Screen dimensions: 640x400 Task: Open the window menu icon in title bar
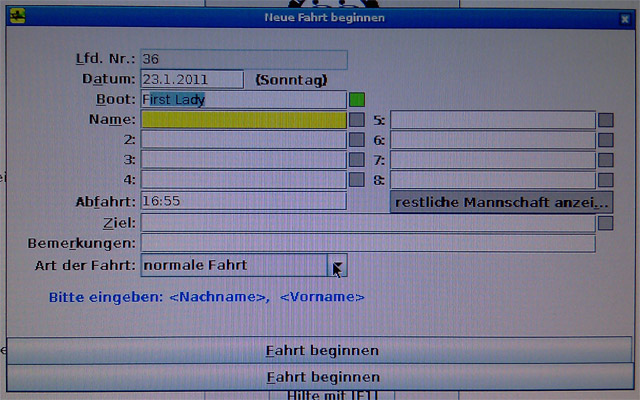pos(19,17)
